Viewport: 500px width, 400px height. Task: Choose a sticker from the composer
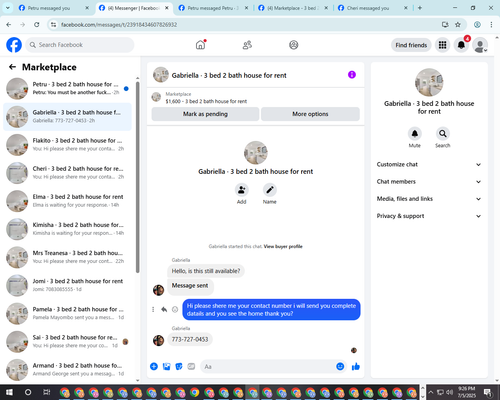point(179,367)
